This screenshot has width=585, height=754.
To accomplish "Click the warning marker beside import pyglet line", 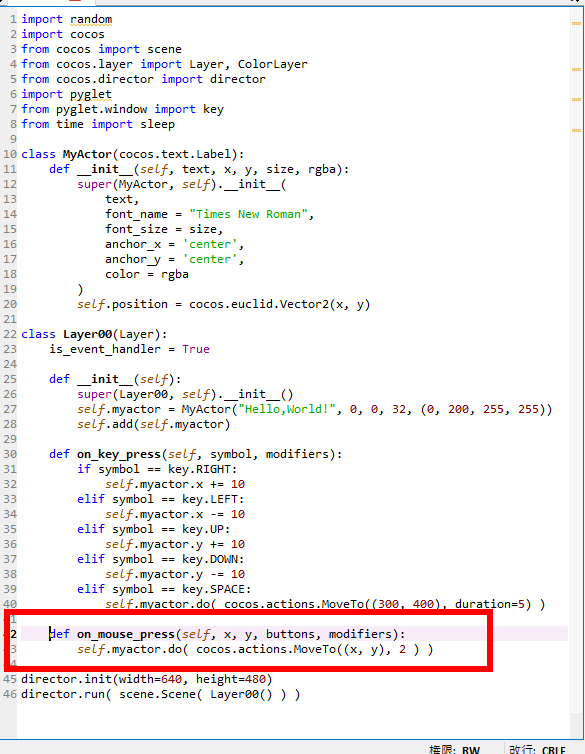I will tap(576, 99).
